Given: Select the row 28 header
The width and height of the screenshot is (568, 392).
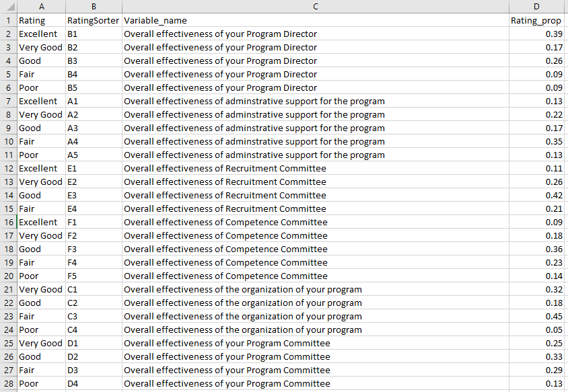Looking at the screenshot, I should 8,384.
